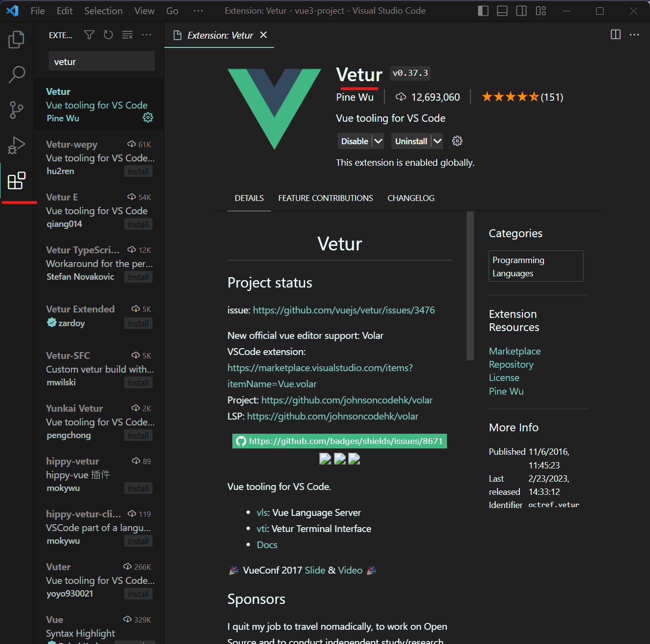This screenshot has height=644, width=650.
Task: Open the Search view in activity bar
Action: point(17,75)
